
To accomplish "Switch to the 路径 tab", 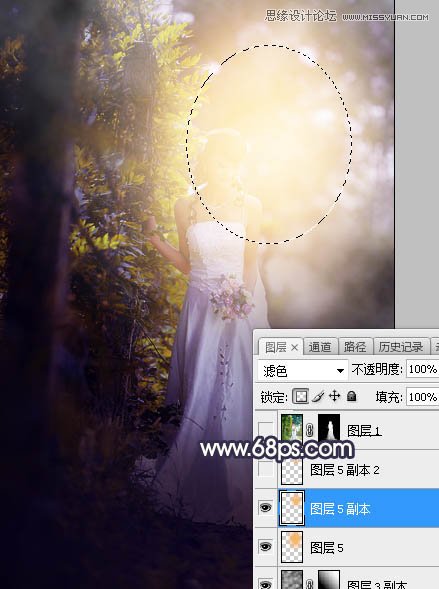I will pyautogui.click(x=355, y=347).
